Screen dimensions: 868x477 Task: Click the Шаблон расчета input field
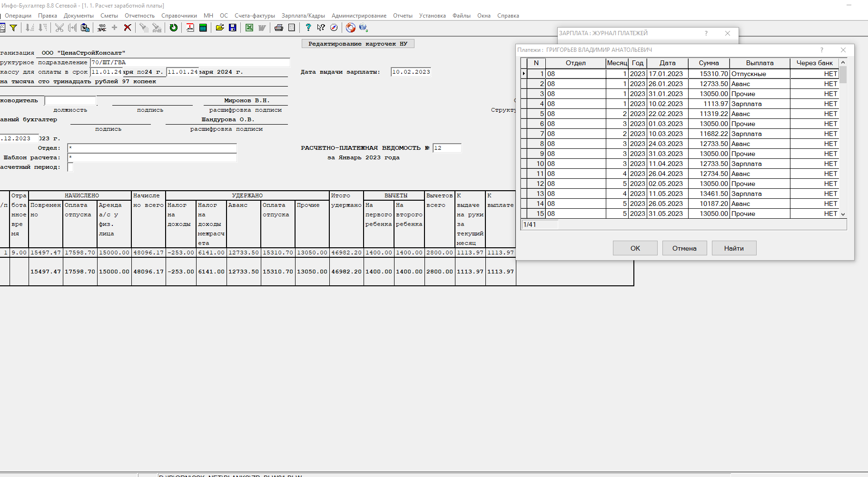tap(152, 157)
